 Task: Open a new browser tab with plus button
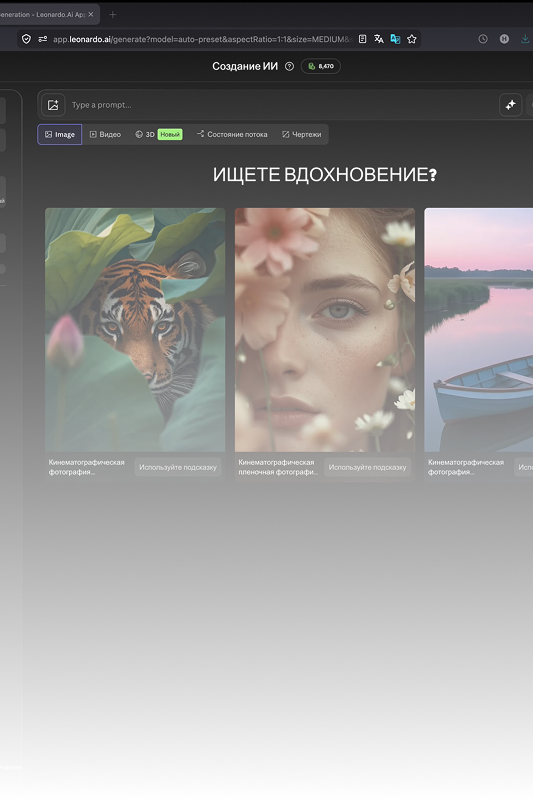(x=113, y=14)
